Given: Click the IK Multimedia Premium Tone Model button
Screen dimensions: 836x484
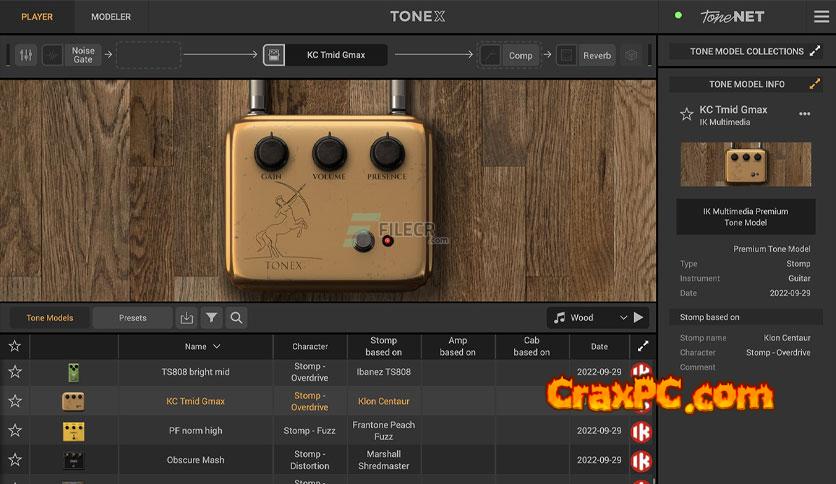Looking at the screenshot, I should click(745, 217).
